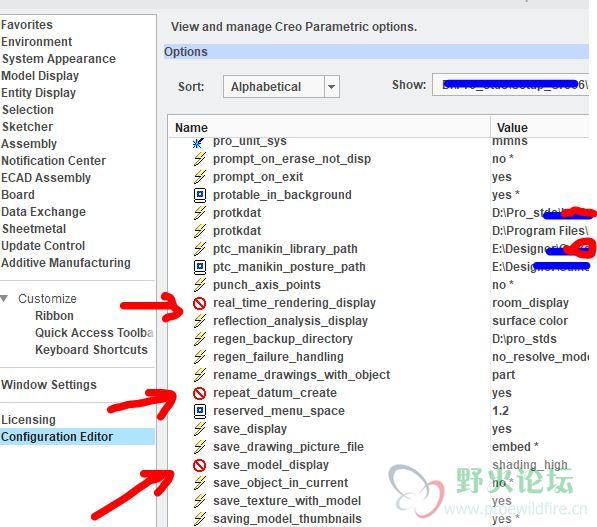
Task: Click the screen icon beside protable_in_background
Action: coord(200,195)
